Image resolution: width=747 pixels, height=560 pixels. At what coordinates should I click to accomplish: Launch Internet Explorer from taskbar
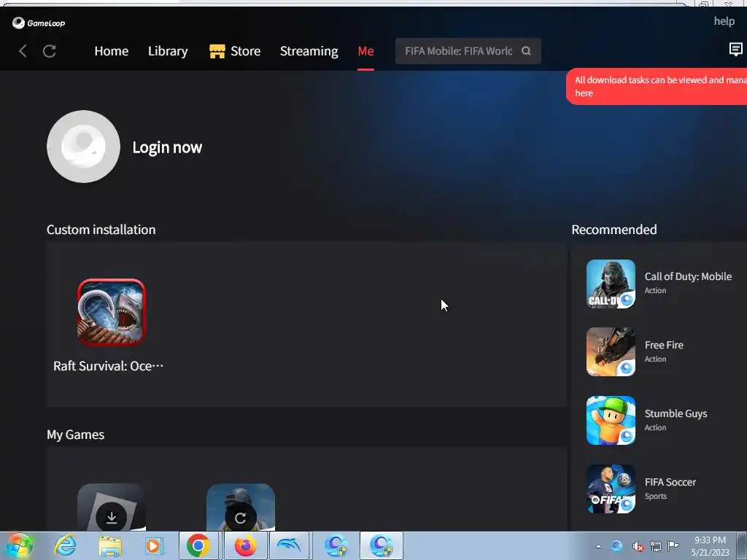(x=65, y=545)
